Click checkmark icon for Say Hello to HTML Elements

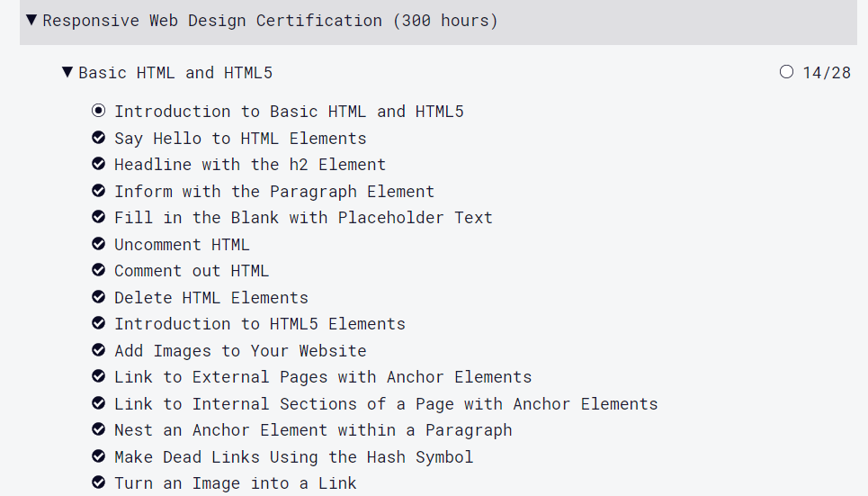pos(99,138)
